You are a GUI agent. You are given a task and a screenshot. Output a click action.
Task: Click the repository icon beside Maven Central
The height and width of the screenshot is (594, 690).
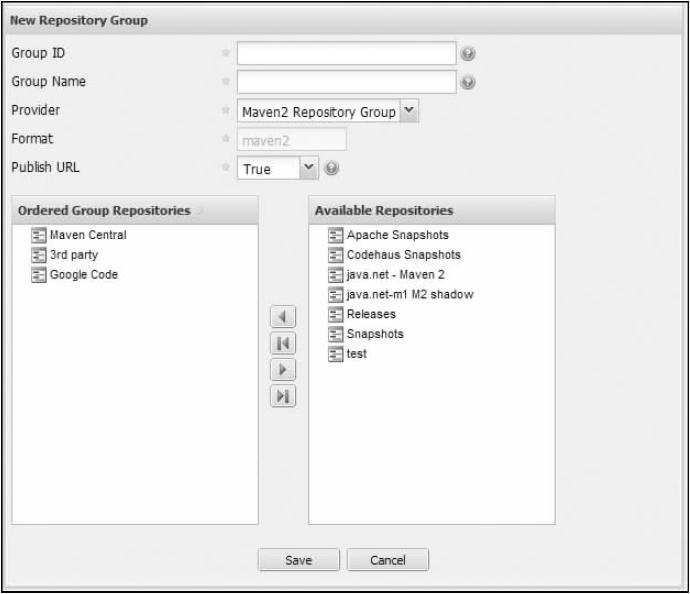pyautogui.click(x=39, y=236)
